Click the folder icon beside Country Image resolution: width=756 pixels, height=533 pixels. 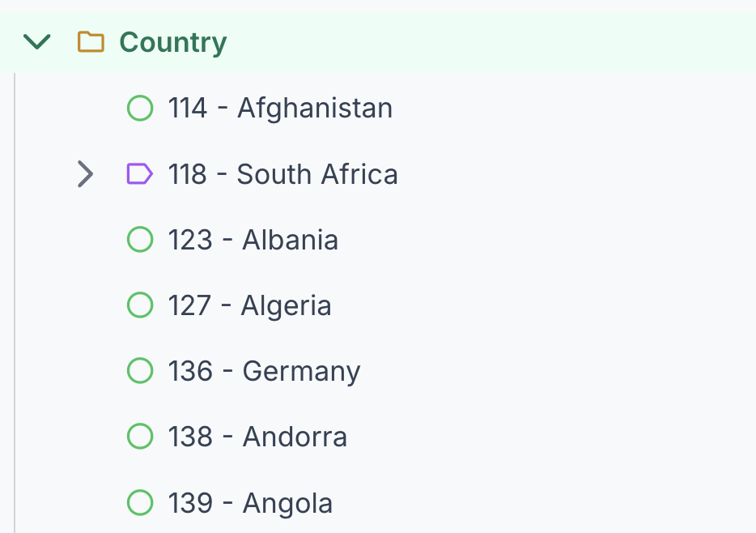[x=91, y=42]
